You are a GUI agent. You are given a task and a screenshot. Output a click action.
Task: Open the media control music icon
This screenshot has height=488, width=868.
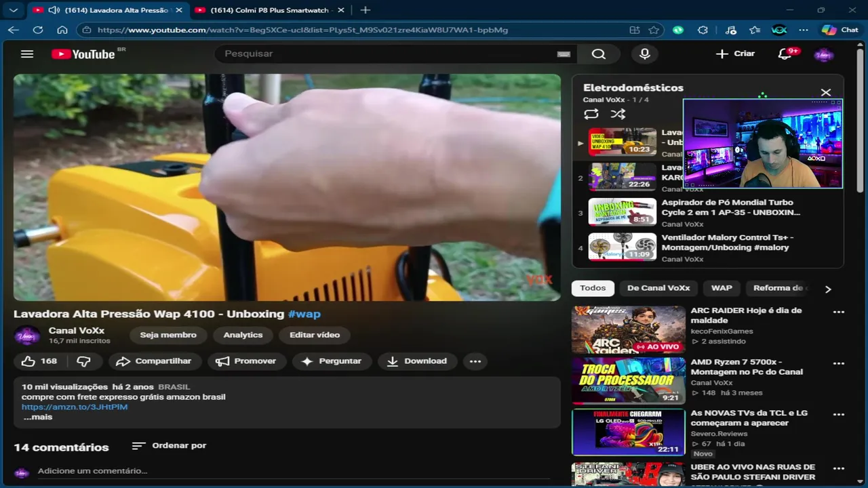(x=730, y=30)
